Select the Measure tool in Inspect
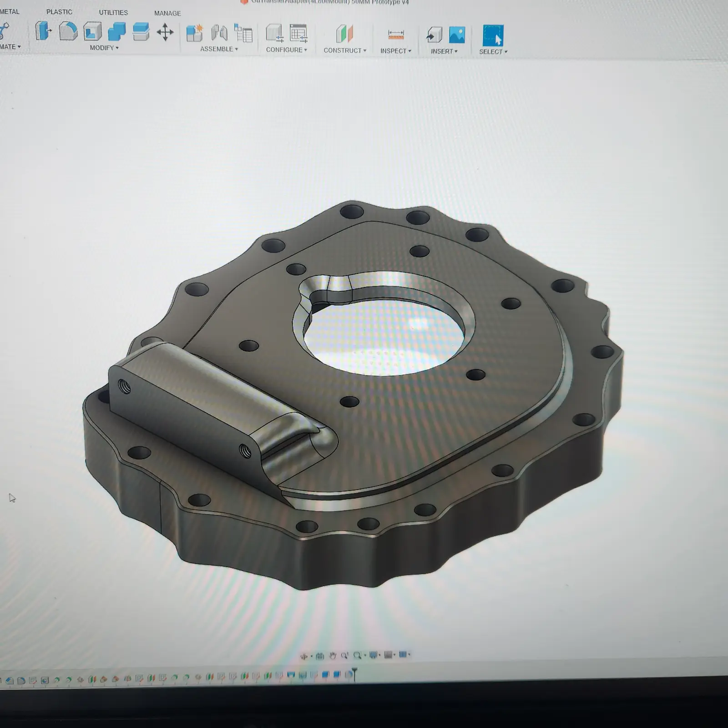Image resolution: width=728 pixels, height=728 pixels. pos(396,35)
